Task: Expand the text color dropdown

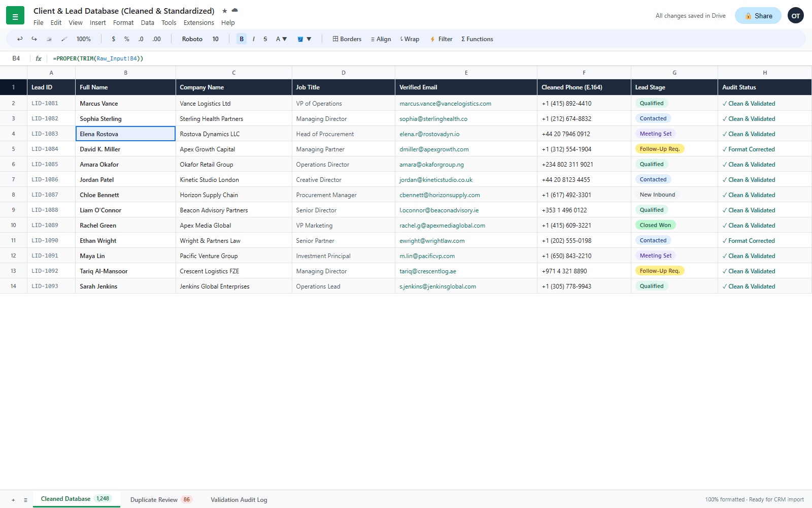Action: point(281,39)
